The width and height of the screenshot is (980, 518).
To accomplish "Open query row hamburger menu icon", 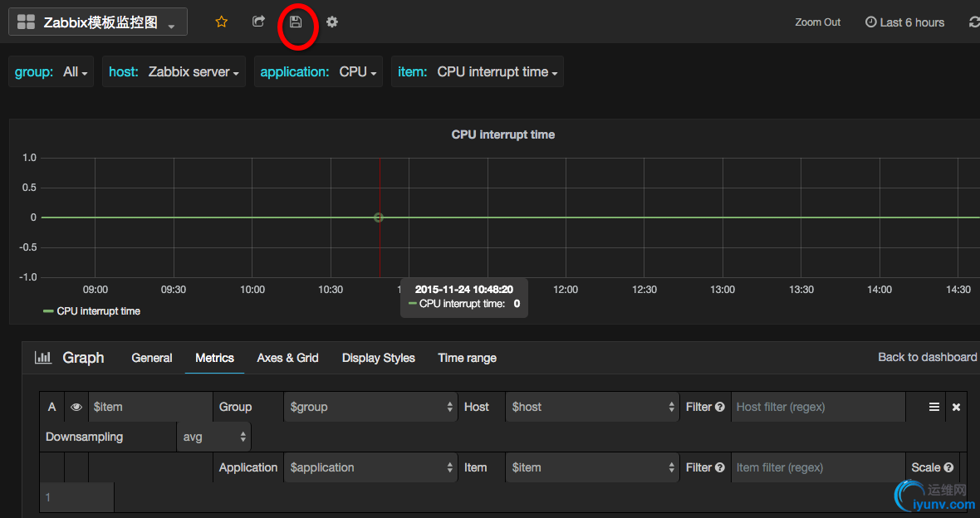I will 934,407.
